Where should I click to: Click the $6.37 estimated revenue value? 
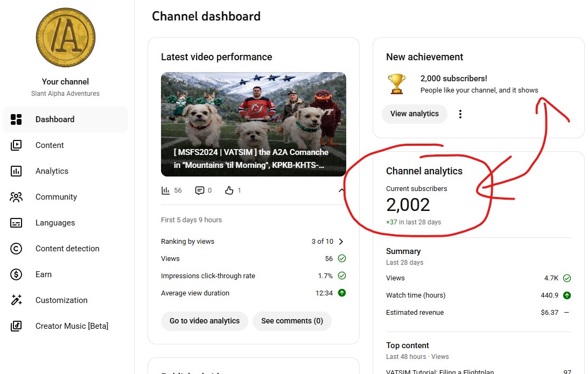point(549,312)
